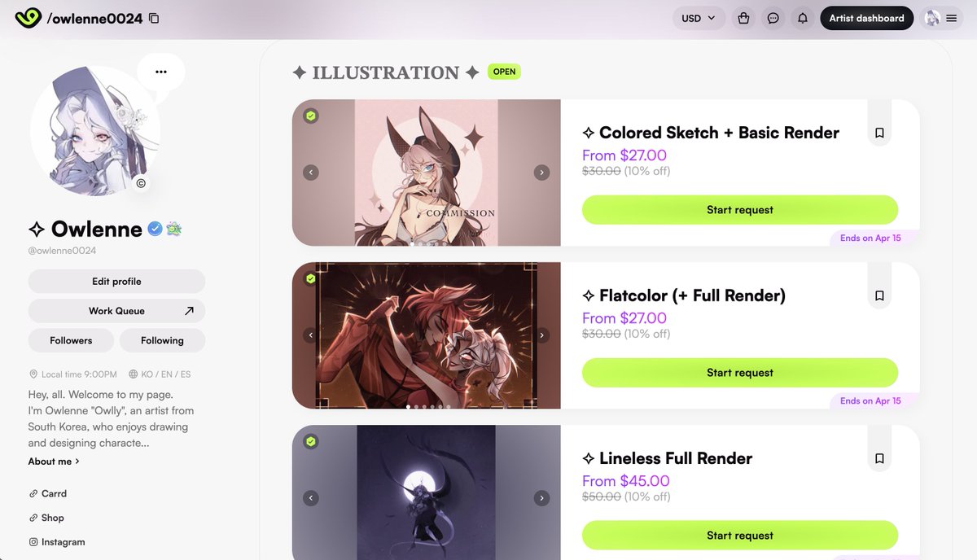
Task: Click the OPEN status badge
Action: [x=504, y=72]
